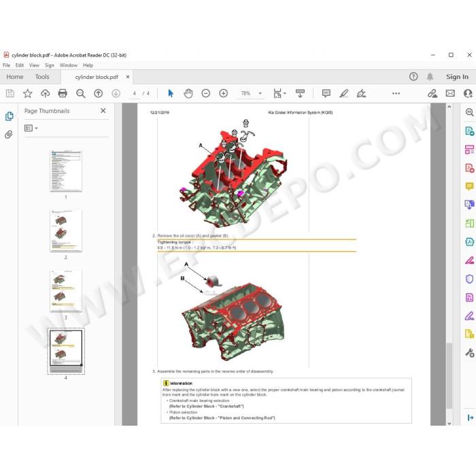Viewport: 476px width, 476px height.
Task: Open notifications bell
Action: coord(430,76)
